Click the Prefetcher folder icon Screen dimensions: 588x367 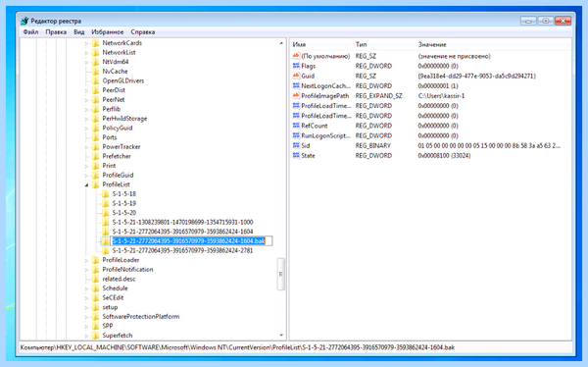click(x=96, y=156)
